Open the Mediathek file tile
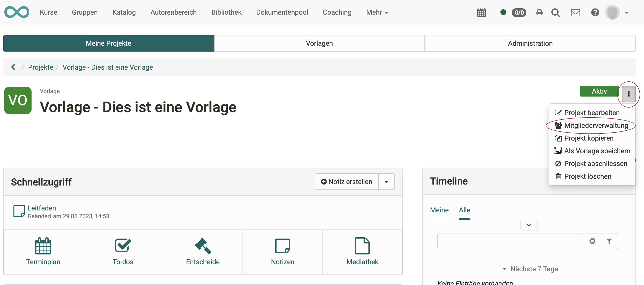 coord(362,252)
